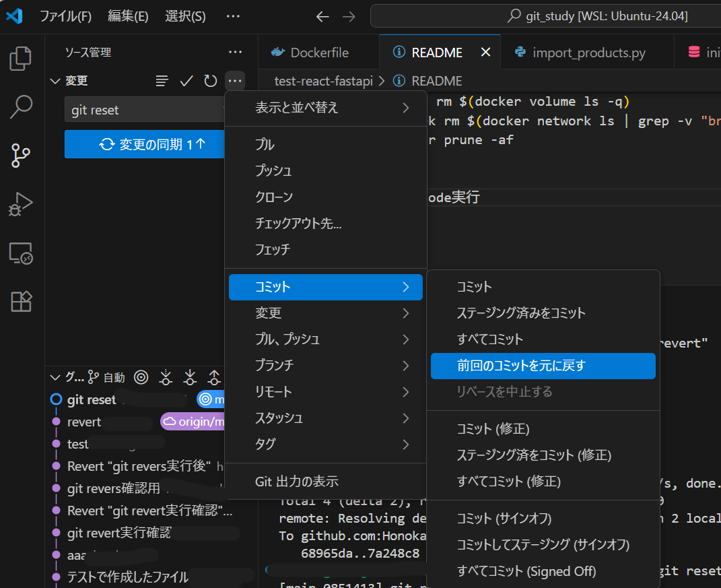This screenshot has height=588, width=721.
Task: Expand the スタッシュ submenu
Action: pyautogui.click(x=326, y=418)
